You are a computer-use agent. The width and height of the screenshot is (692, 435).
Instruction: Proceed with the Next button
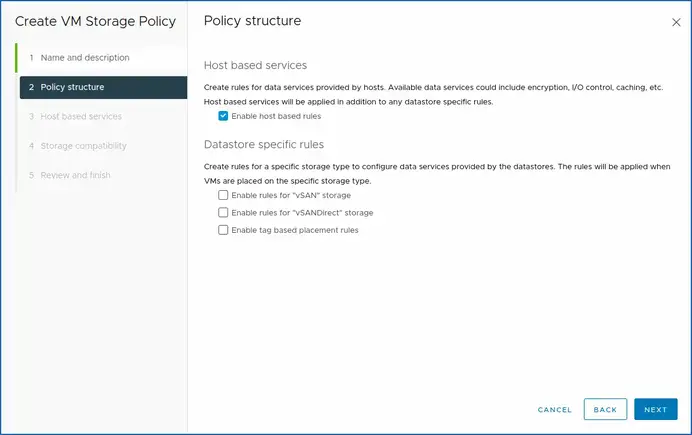pos(655,409)
